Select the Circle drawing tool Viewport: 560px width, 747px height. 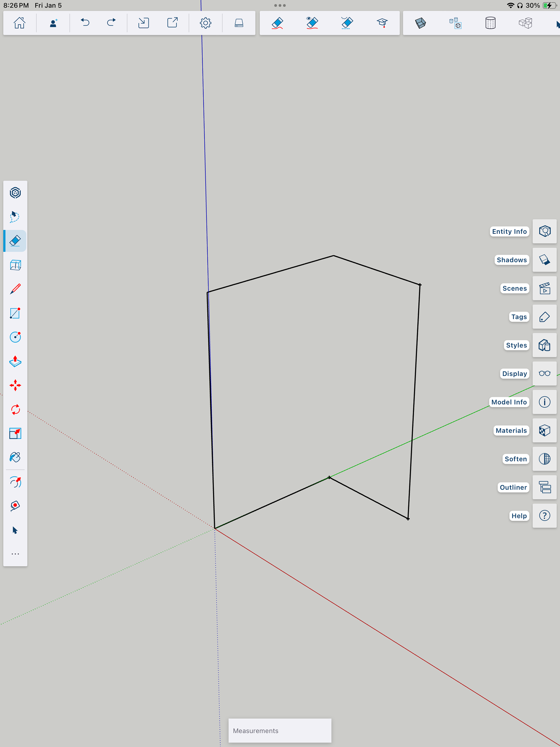click(15, 337)
